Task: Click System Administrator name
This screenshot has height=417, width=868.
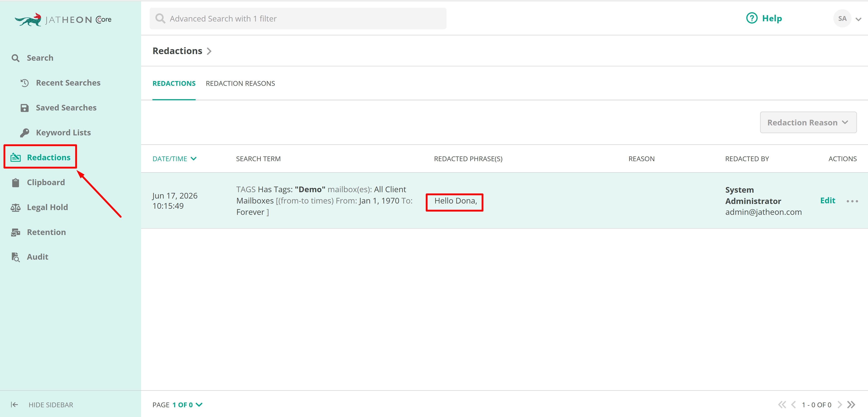Action: pyautogui.click(x=753, y=195)
